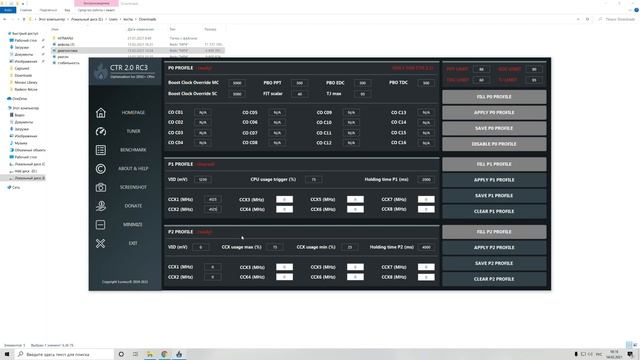Focus Holding time P1 (ms) field

[426, 180]
